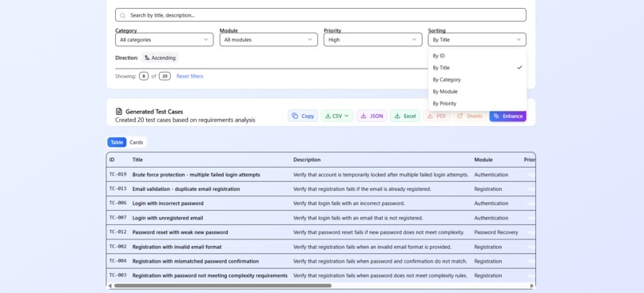The height and width of the screenshot is (293, 644).
Task: Open the All modules dropdown
Action: (268, 40)
